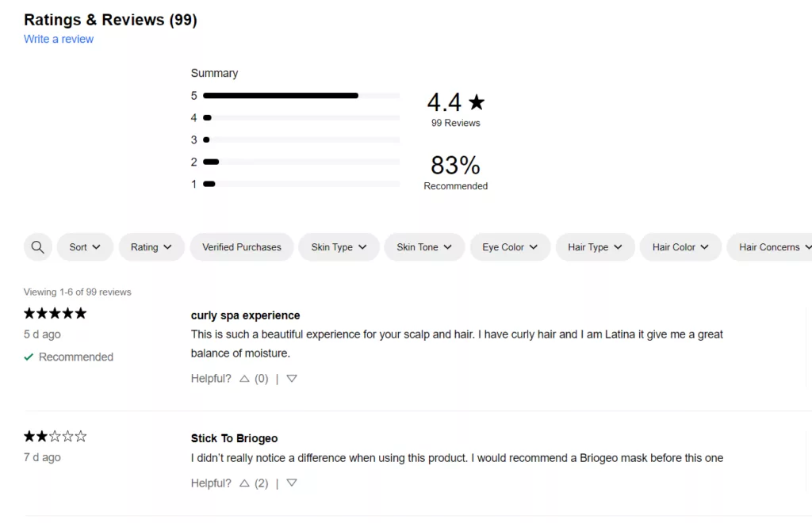Open the Eye Color filter menu

[510, 246]
